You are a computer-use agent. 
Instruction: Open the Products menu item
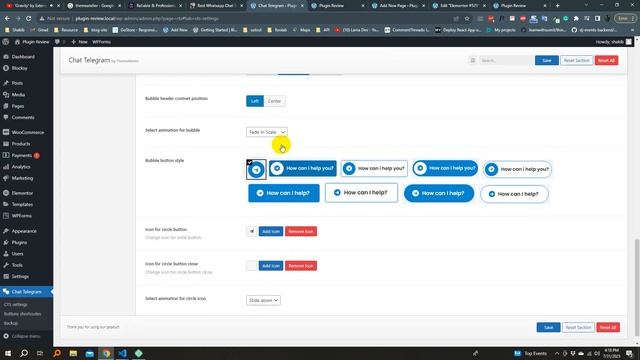click(x=20, y=144)
